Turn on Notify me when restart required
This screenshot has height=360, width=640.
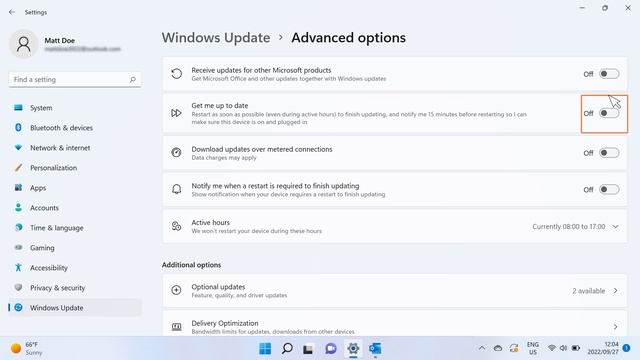609,189
